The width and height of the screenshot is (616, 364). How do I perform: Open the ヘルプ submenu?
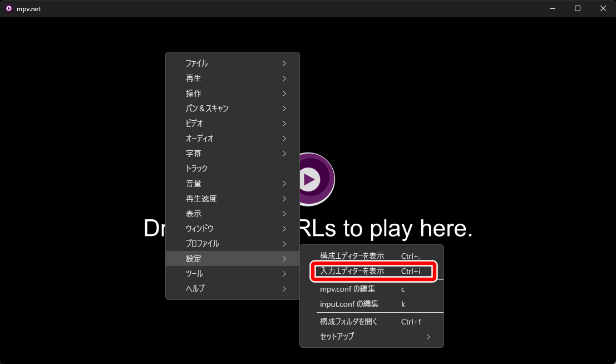tap(233, 288)
